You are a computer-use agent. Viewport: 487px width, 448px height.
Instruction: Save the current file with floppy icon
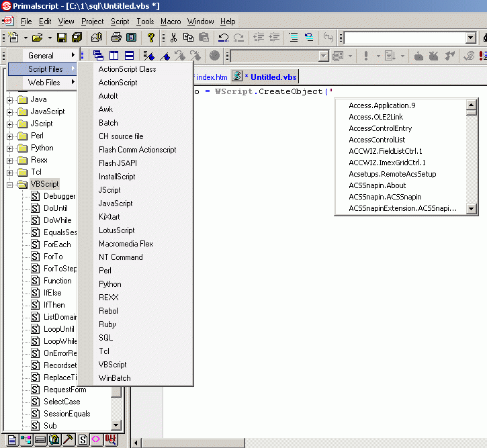(x=62, y=38)
